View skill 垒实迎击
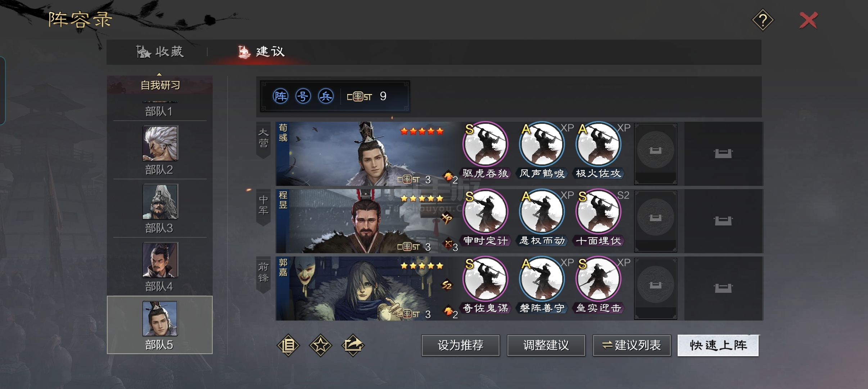 598,285
